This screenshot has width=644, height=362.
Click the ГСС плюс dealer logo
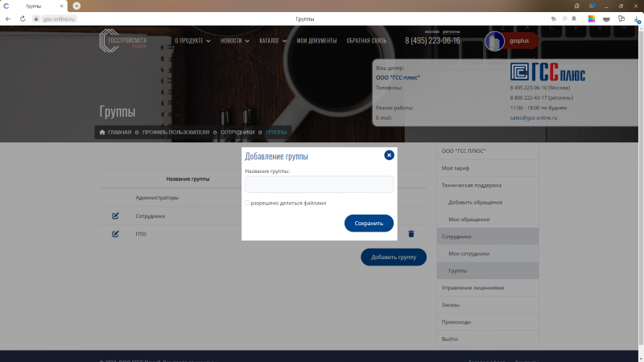[x=547, y=72]
